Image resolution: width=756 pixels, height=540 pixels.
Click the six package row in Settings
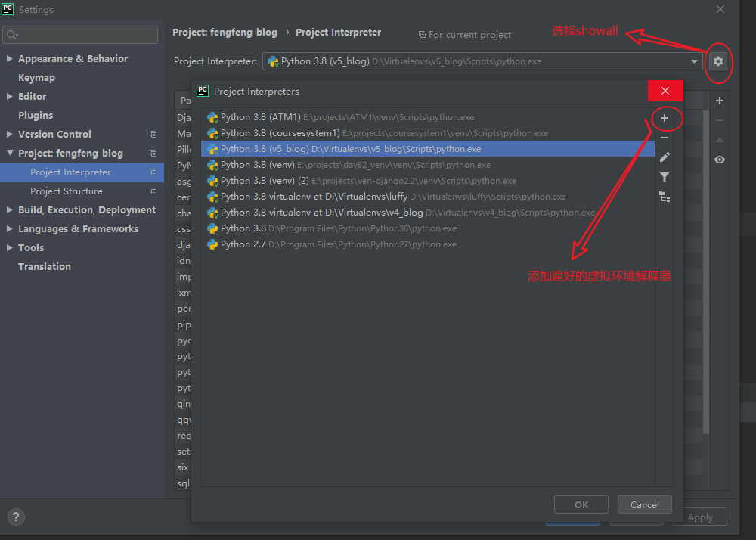(183, 467)
